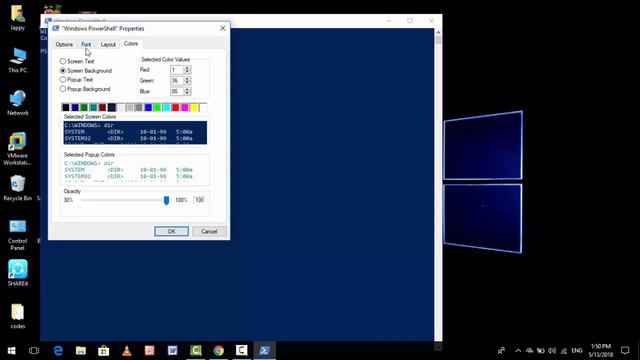640x360 pixels.
Task: Adjust the Blue value spinner arrows
Action: click(x=187, y=91)
